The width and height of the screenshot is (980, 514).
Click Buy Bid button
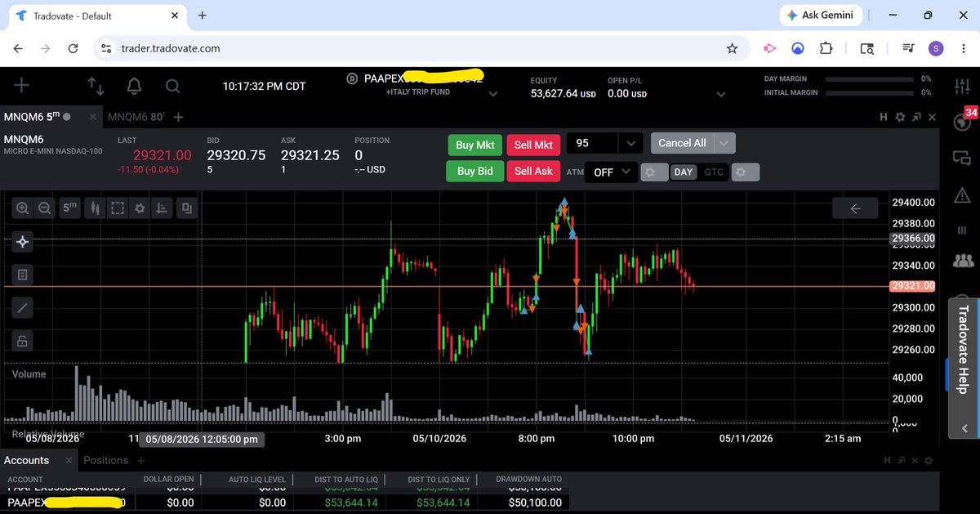click(x=474, y=171)
